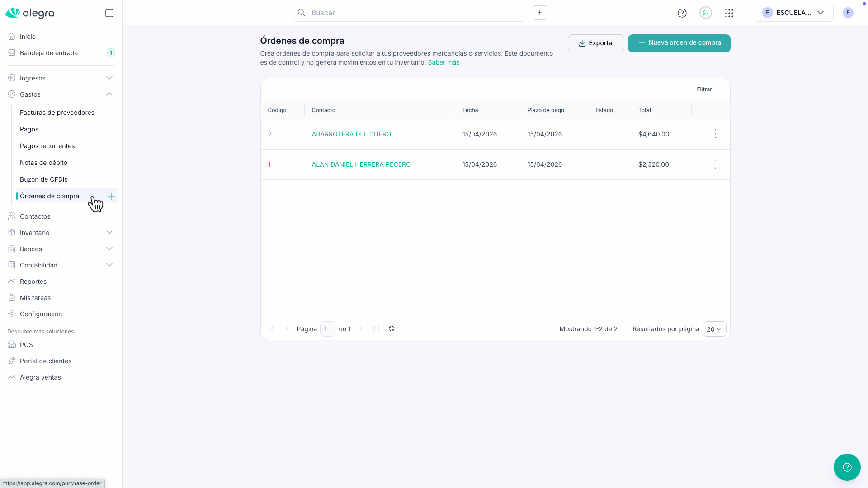The width and height of the screenshot is (868, 488).
Task: Open kebab menu for order code 2
Action: point(715,134)
